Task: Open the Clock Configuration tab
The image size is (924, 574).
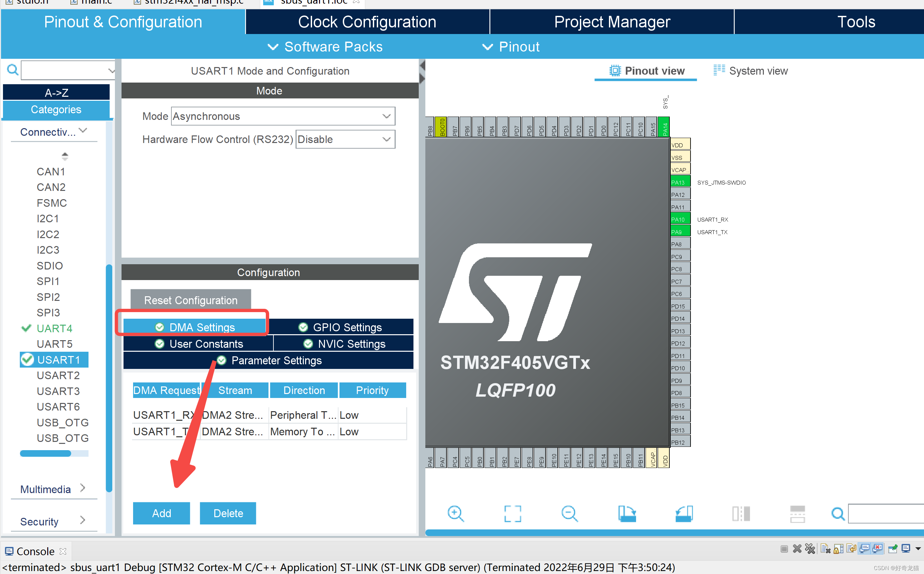Action: tap(367, 22)
